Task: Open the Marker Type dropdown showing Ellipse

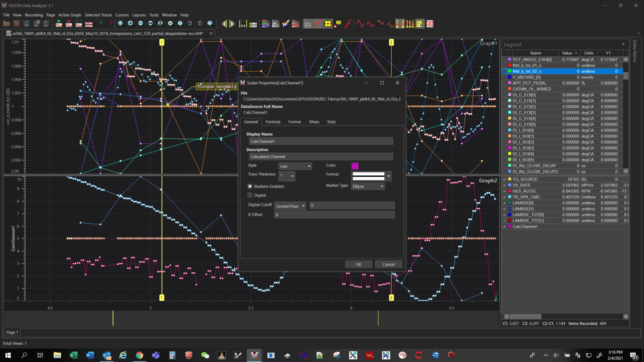Action: tap(368, 186)
